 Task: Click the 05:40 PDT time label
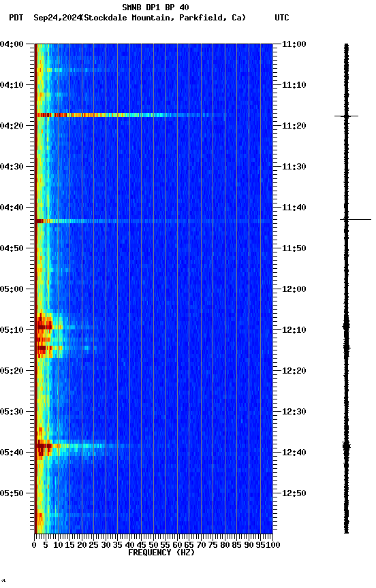12,453
